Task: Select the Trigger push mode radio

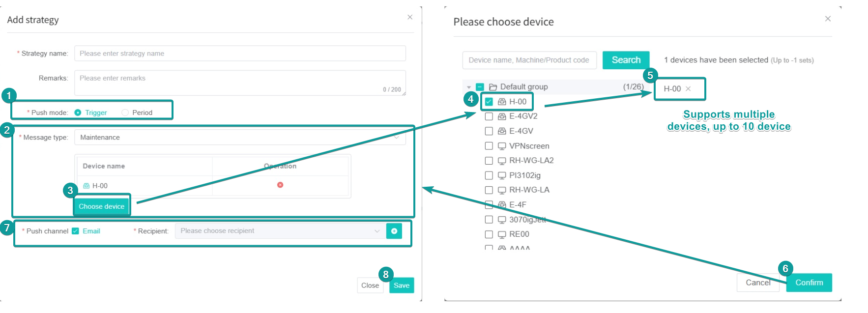Action: [78, 113]
